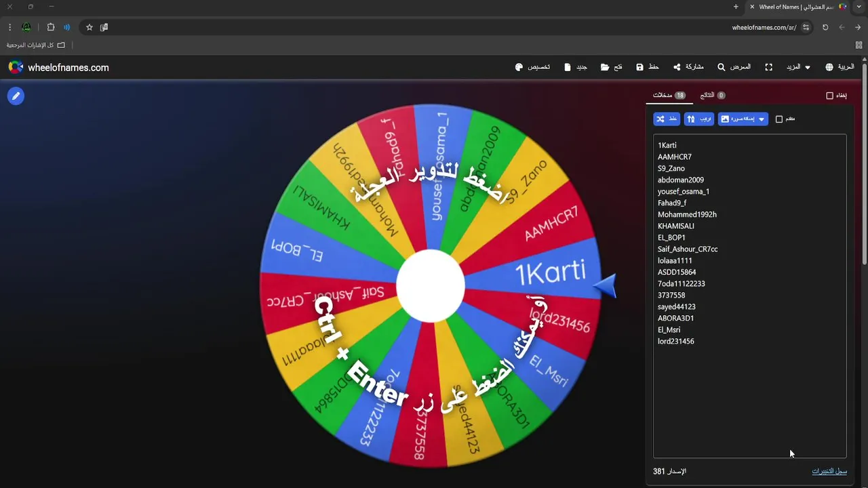
Task: Click the wheelofnames.com logo
Action: (x=58, y=67)
